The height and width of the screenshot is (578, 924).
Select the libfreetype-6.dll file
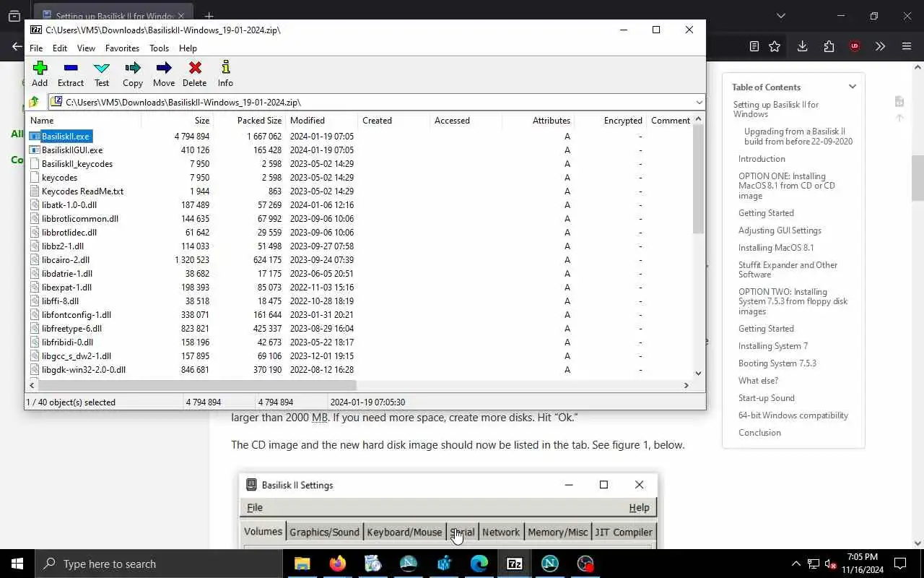[71, 329]
